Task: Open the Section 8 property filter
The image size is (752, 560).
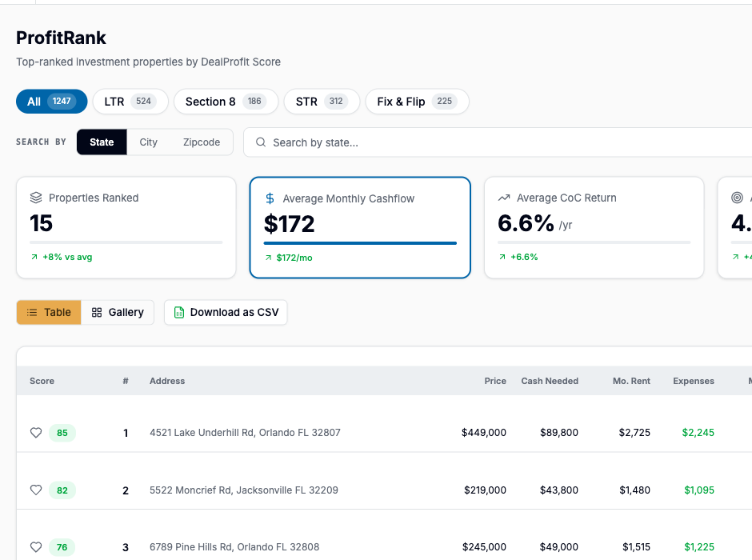Action: 226,101
